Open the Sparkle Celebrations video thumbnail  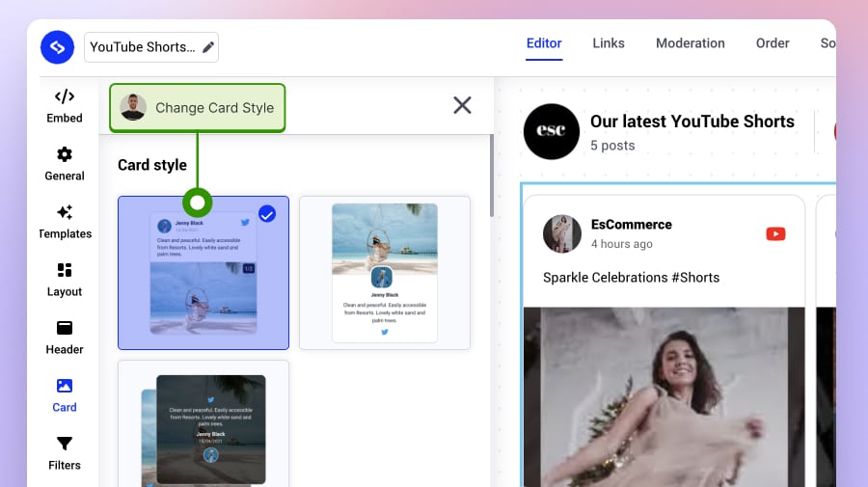tap(664, 396)
